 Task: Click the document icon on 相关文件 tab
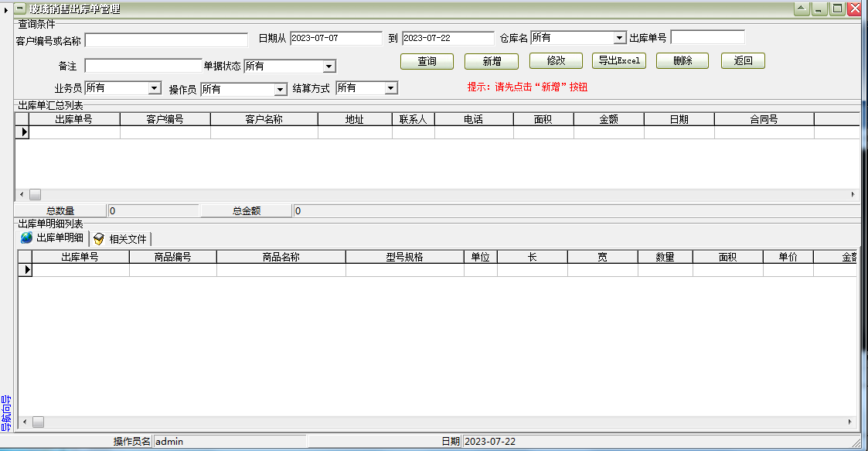99,238
